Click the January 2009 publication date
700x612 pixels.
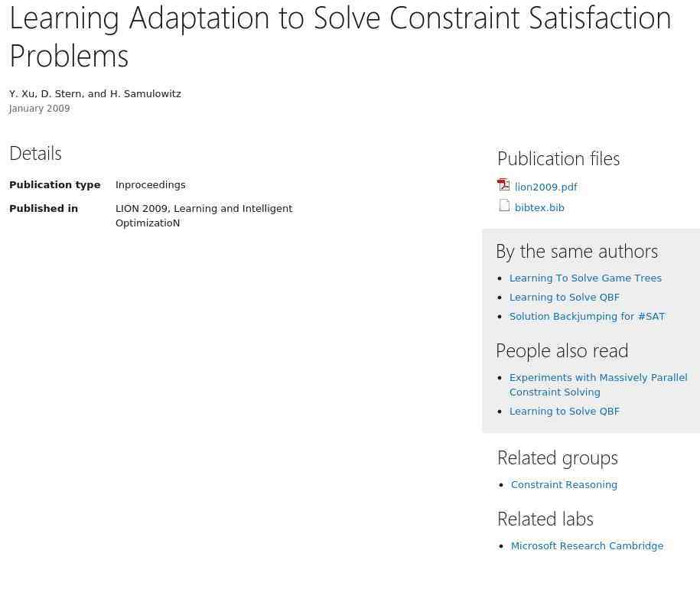(39, 109)
